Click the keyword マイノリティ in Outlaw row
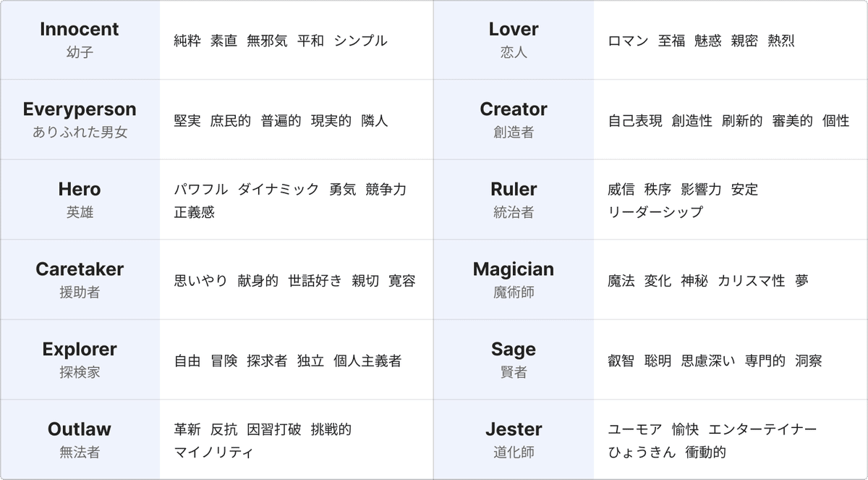Screen dimensions: 868x480 pos(214,452)
